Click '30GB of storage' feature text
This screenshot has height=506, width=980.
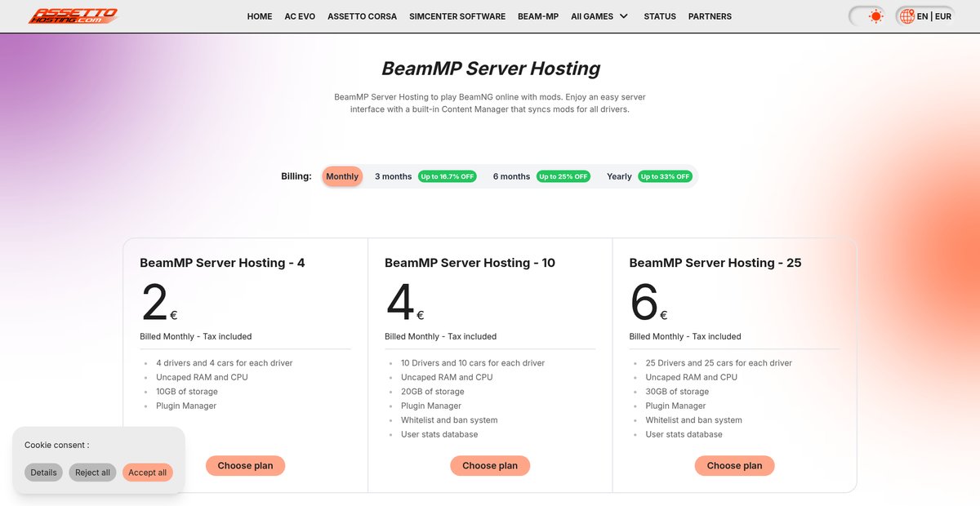tap(676, 392)
